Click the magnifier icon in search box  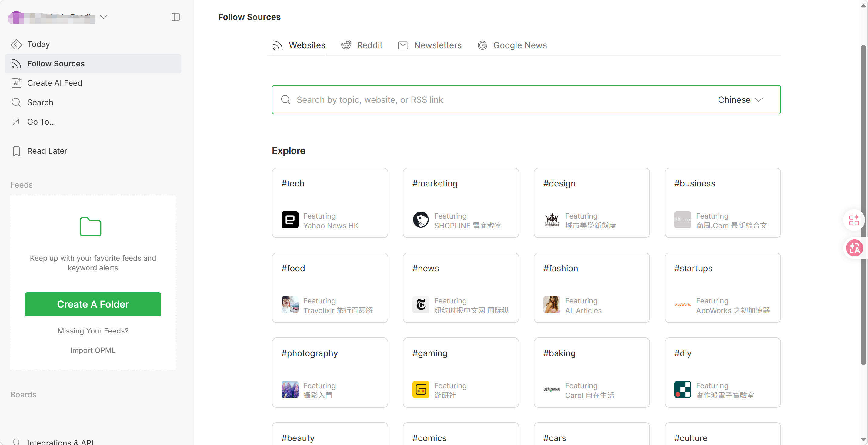click(285, 99)
